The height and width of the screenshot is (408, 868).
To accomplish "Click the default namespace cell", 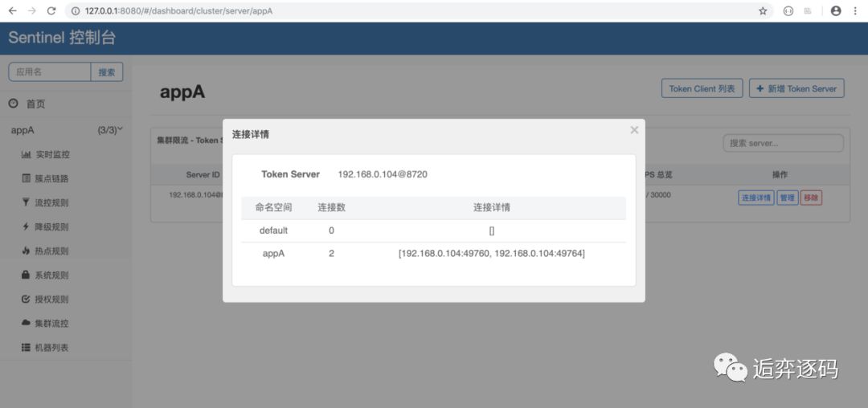I will [273, 231].
